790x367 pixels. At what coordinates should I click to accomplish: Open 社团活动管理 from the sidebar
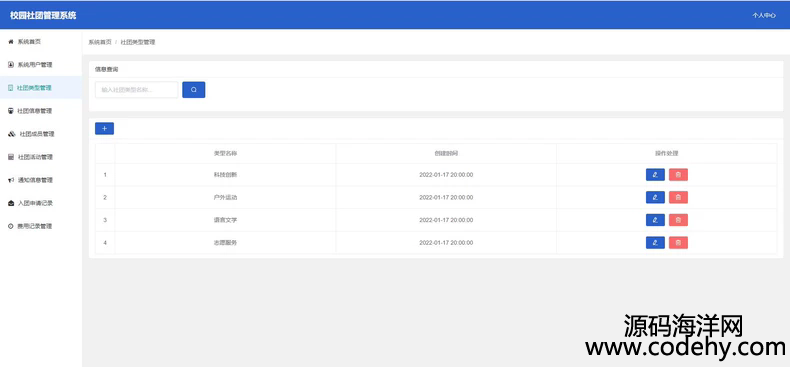41,157
